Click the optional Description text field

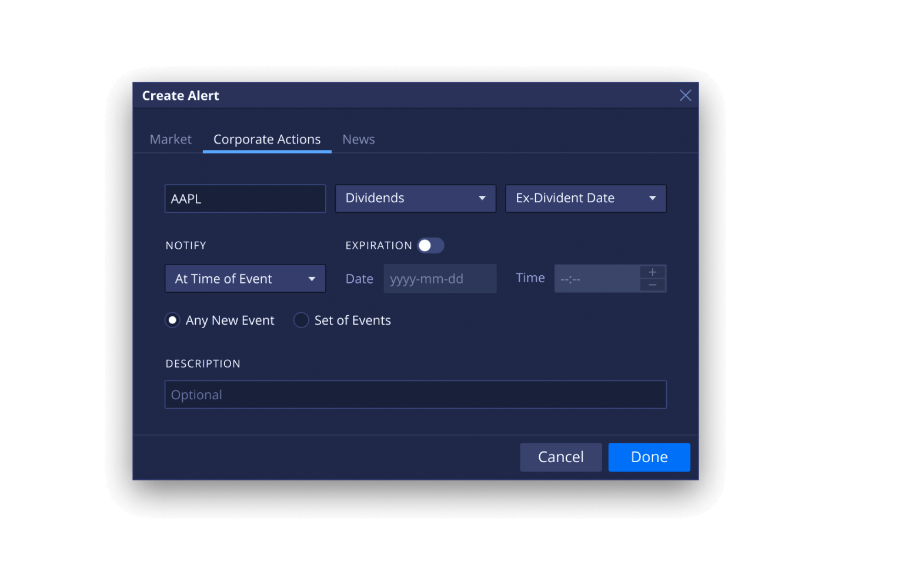coord(415,395)
